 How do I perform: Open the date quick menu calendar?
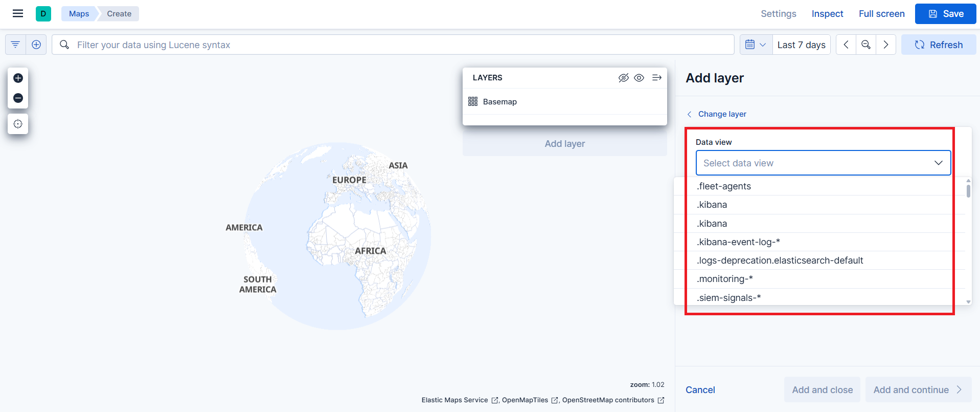(x=756, y=45)
